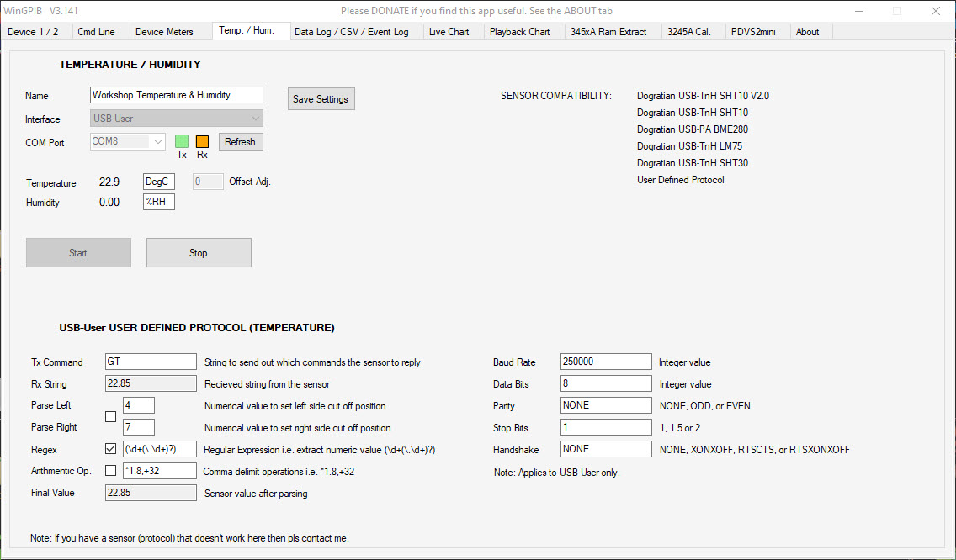Open the Interface dropdown

click(176, 119)
